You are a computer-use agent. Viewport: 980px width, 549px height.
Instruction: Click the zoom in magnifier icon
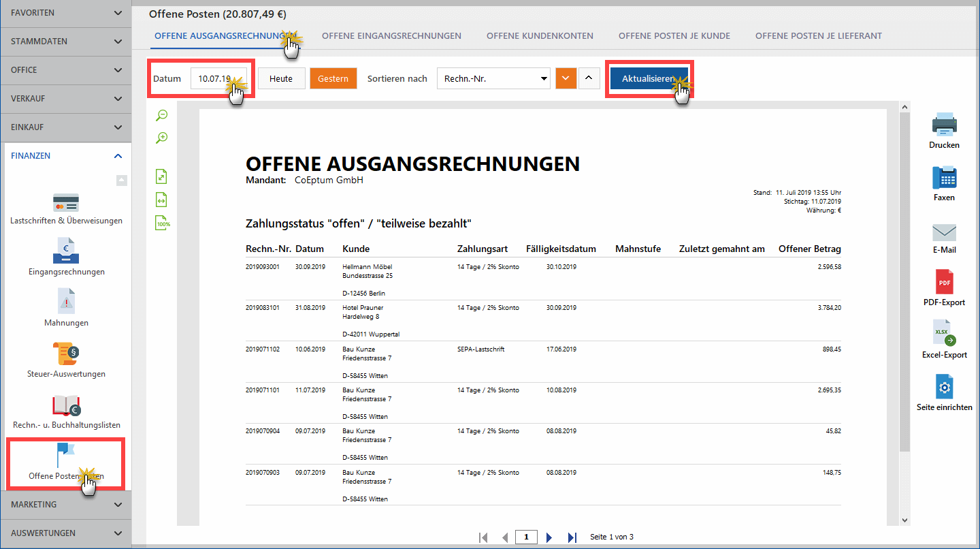pos(162,138)
